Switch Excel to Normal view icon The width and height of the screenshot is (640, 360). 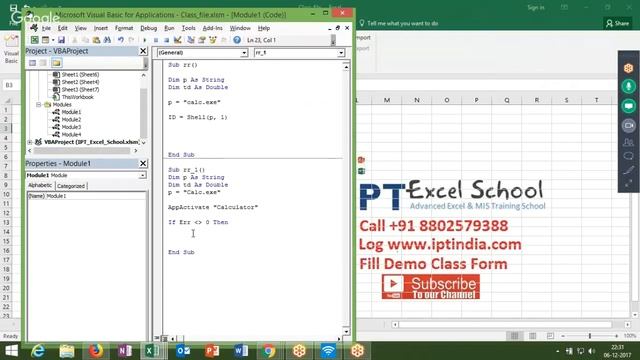click(514, 336)
